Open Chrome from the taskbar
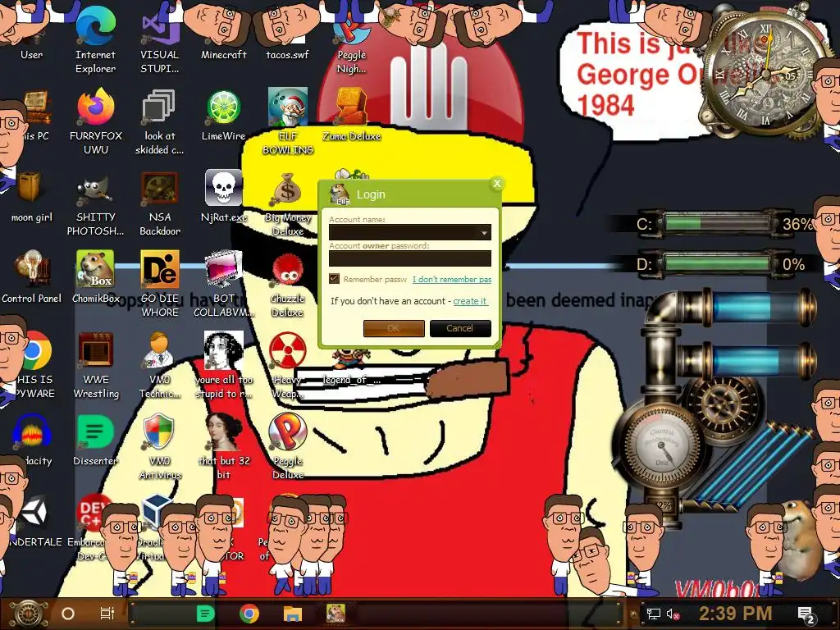 (x=249, y=614)
